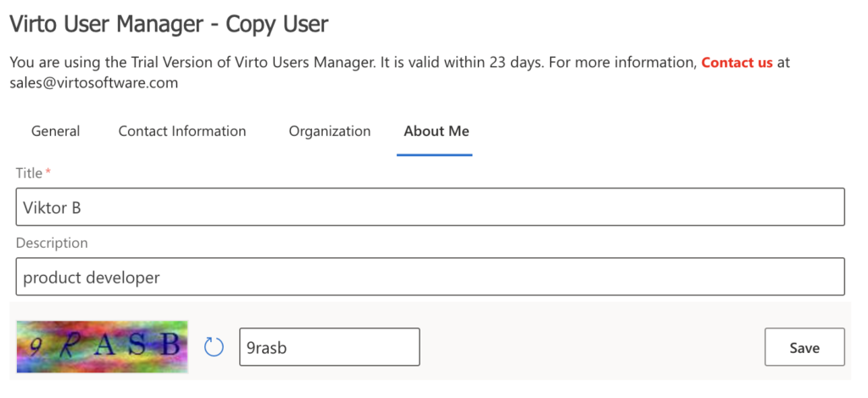
Task: Click the colorful captcha image
Action: 102,346
